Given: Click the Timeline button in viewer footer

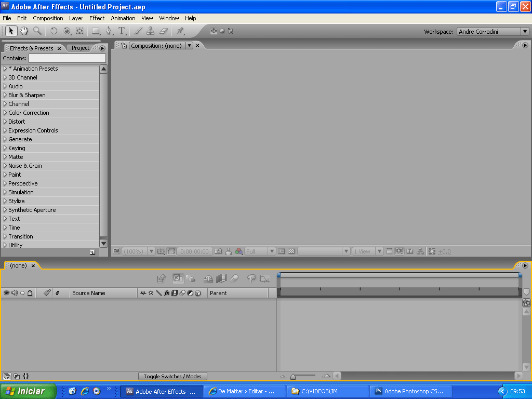Looking at the screenshot, I should click(x=410, y=251).
